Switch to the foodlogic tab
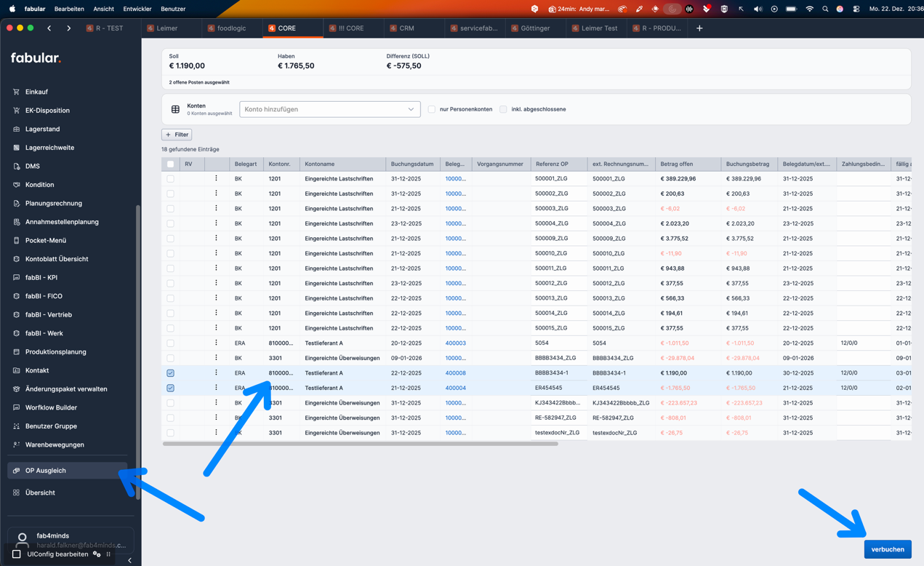Image resolution: width=924 pixels, height=566 pixels. coord(231,28)
